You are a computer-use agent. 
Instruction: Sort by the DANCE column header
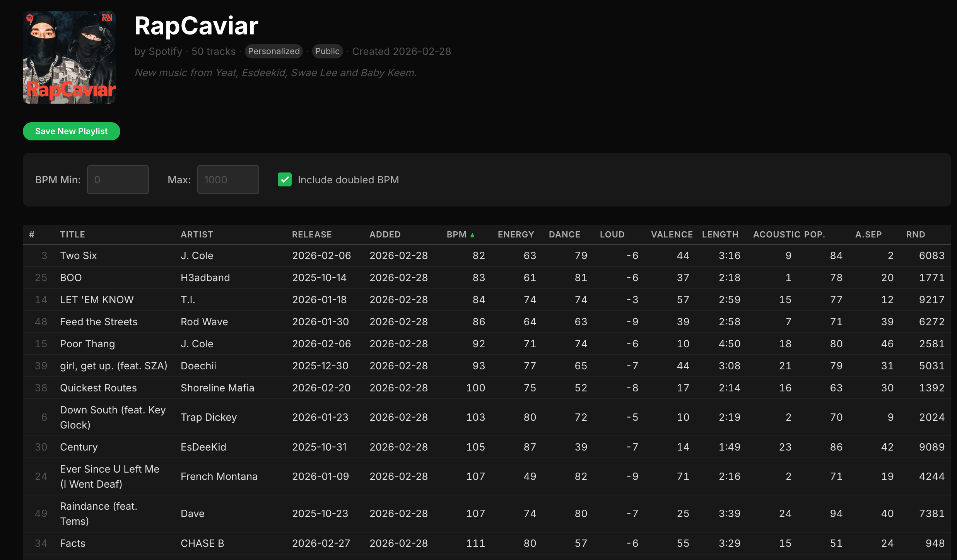click(x=564, y=235)
